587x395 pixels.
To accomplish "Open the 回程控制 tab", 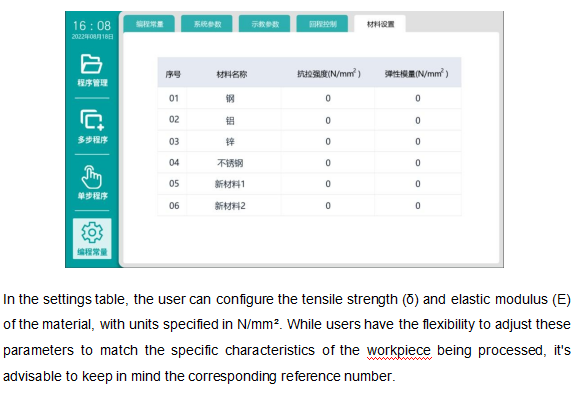I will pyautogui.click(x=322, y=24).
